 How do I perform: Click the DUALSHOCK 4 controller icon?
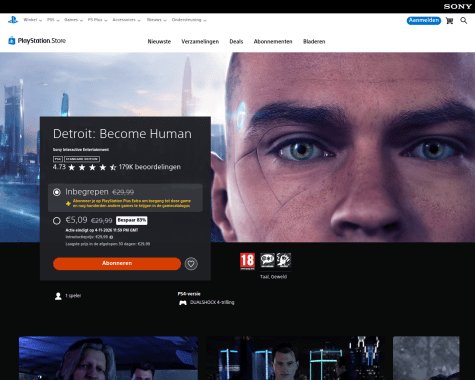183,303
